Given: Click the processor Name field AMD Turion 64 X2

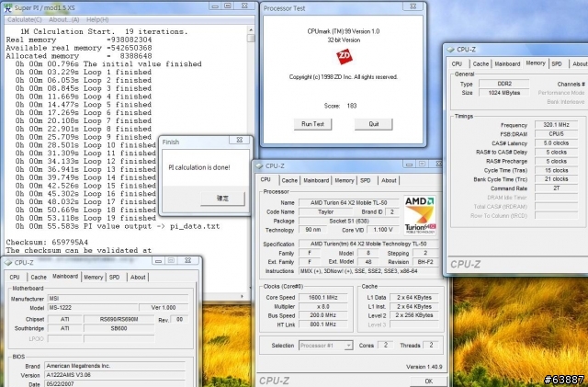Looking at the screenshot, I should pyautogui.click(x=348, y=203).
